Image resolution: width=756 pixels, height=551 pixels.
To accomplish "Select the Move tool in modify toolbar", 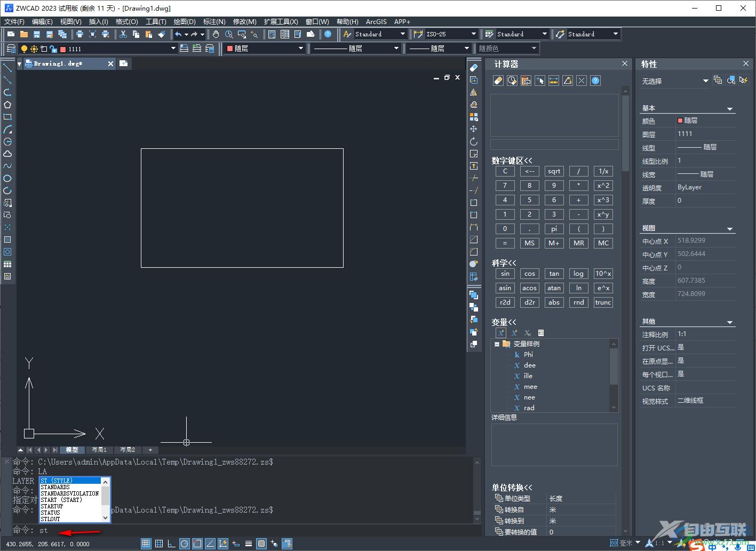I will point(474,129).
